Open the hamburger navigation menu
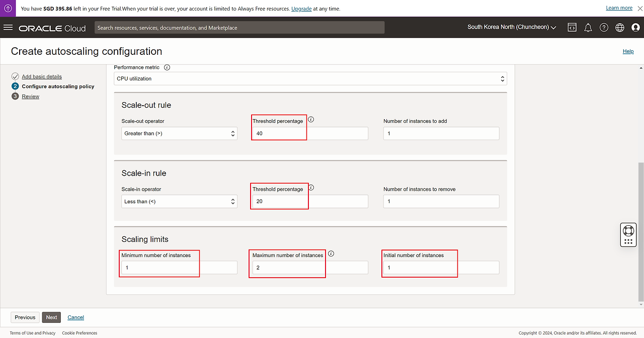 8,28
